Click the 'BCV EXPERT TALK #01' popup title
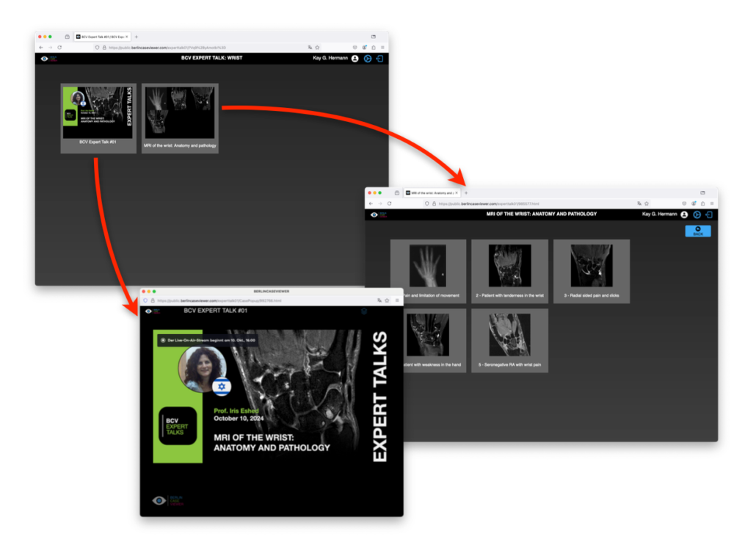Screen dimensions: 756x556 point(216,311)
